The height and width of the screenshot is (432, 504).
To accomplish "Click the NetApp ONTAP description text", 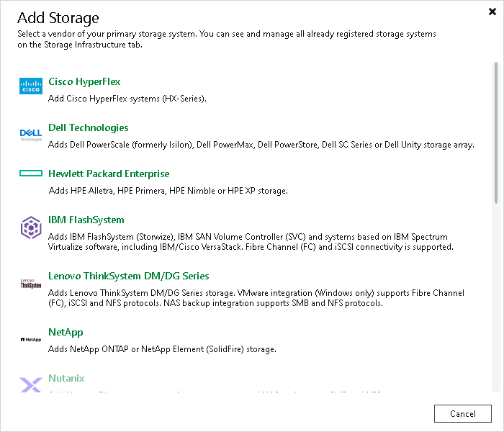I will (162, 349).
